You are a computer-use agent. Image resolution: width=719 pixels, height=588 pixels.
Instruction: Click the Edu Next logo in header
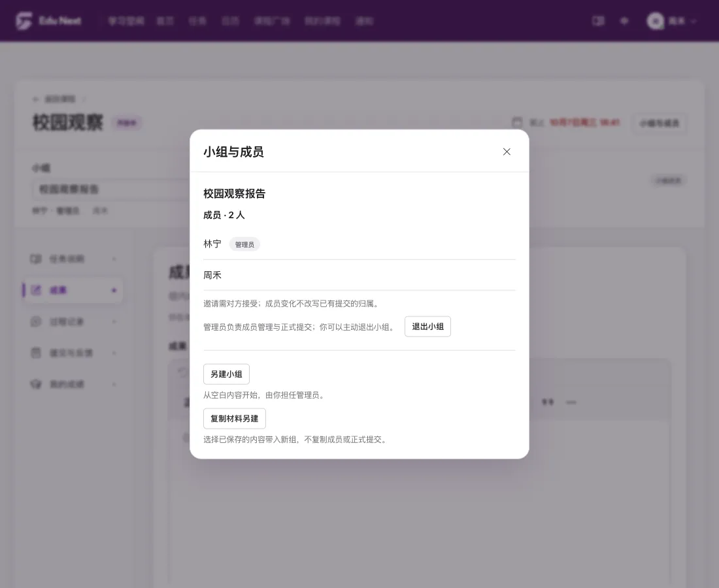[48, 21]
